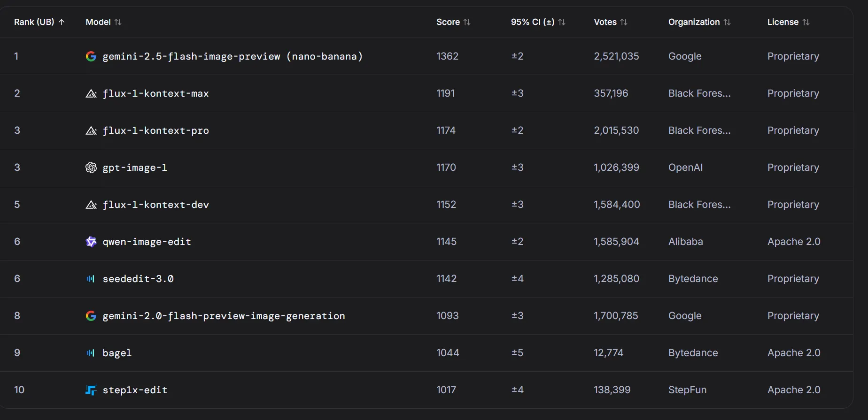The width and height of the screenshot is (868, 420).
Task: Click the Bytedance icon next to seededit-3.0
Action: pyautogui.click(x=91, y=279)
